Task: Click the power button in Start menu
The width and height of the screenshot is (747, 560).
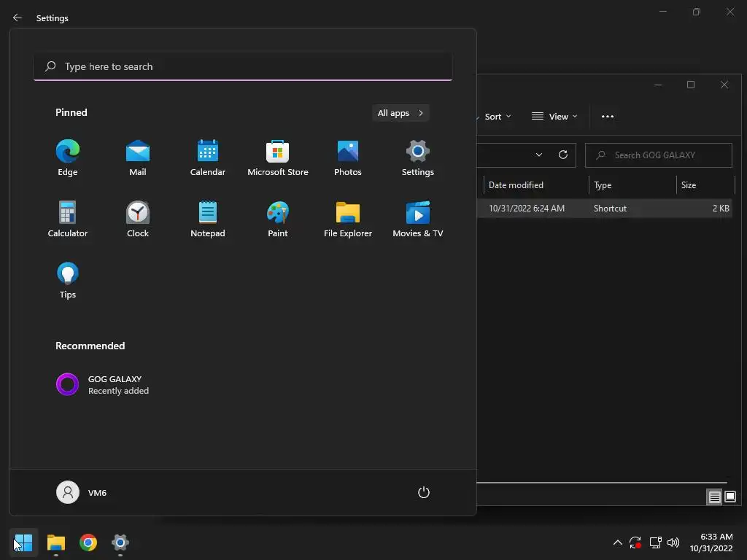Action: [x=424, y=492]
